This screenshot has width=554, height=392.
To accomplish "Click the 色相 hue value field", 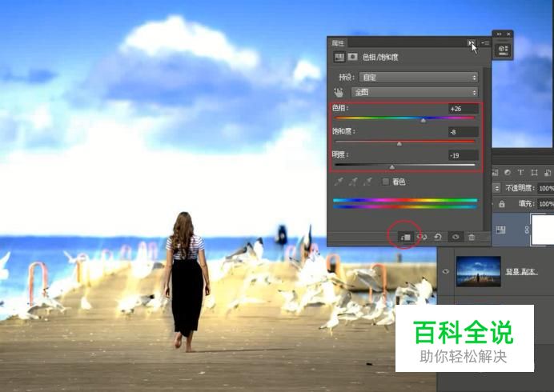I will pos(464,109).
